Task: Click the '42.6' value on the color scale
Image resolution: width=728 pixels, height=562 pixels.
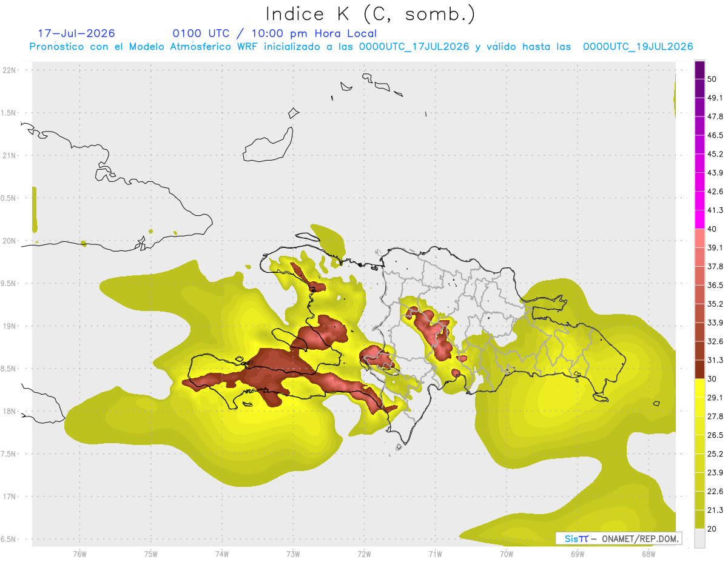Action: [715, 192]
